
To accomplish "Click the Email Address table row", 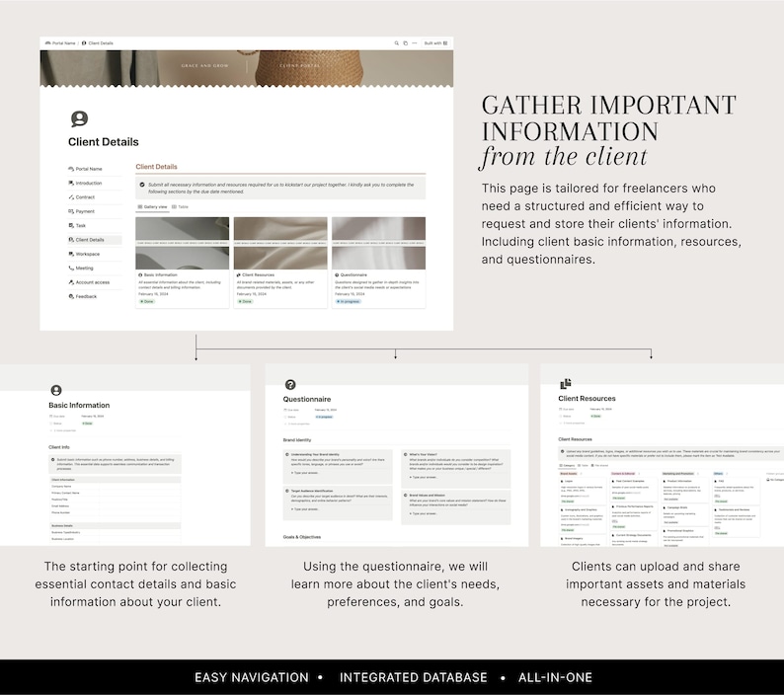I will (x=115, y=506).
